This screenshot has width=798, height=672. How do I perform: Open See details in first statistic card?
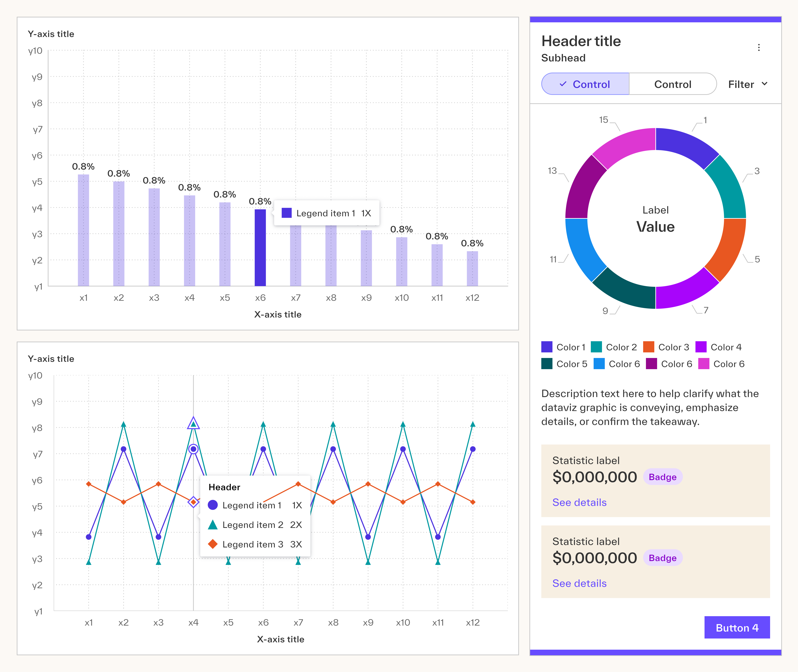579,502
